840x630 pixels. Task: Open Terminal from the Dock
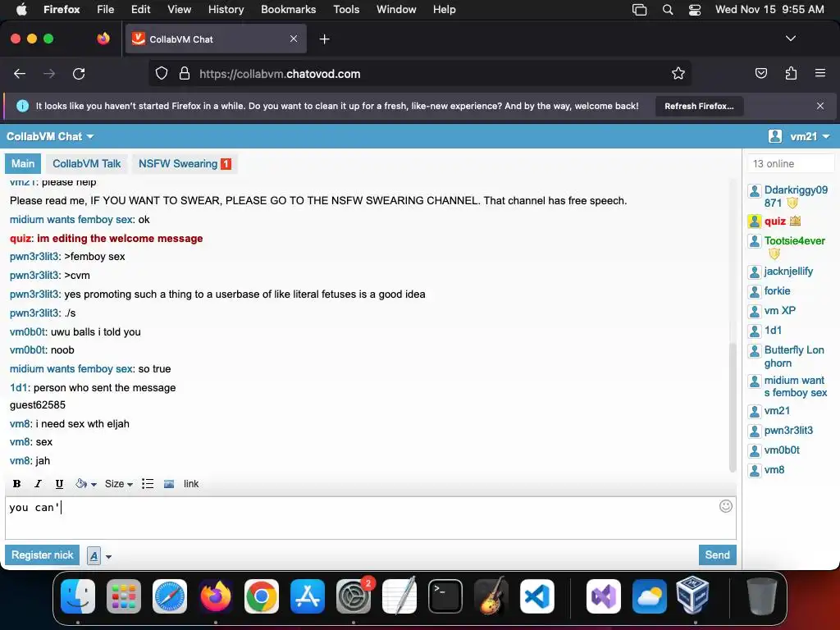(x=445, y=596)
